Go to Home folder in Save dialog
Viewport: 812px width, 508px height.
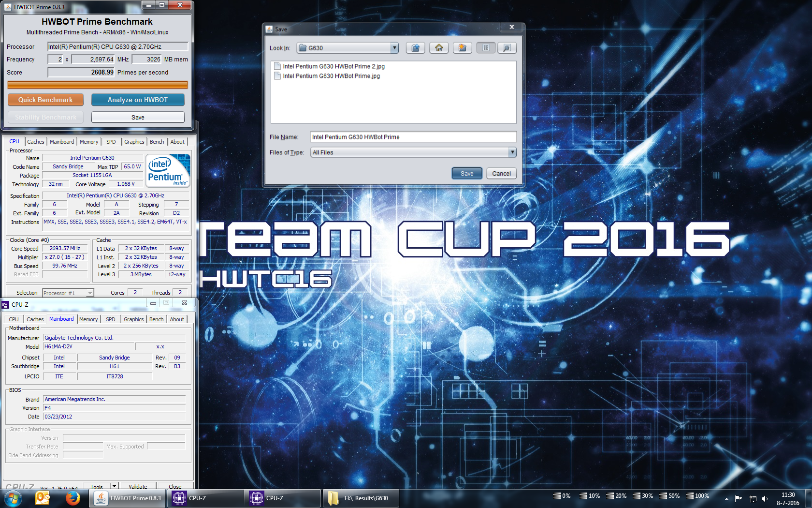tap(439, 48)
